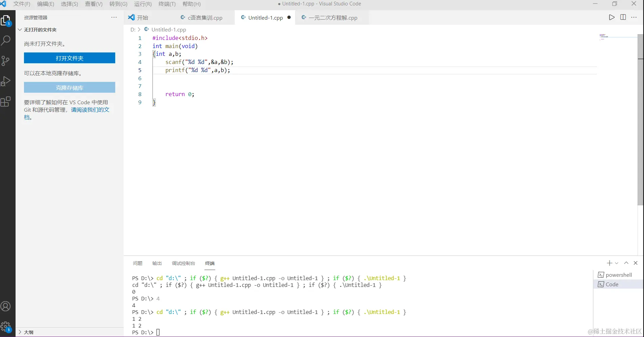644x337 pixels.
Task: Create a new terminal with plus icon
Action: (x=610, y=263)
